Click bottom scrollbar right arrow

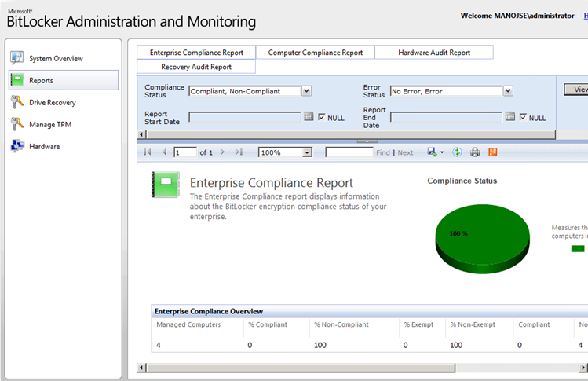point(583,368)
